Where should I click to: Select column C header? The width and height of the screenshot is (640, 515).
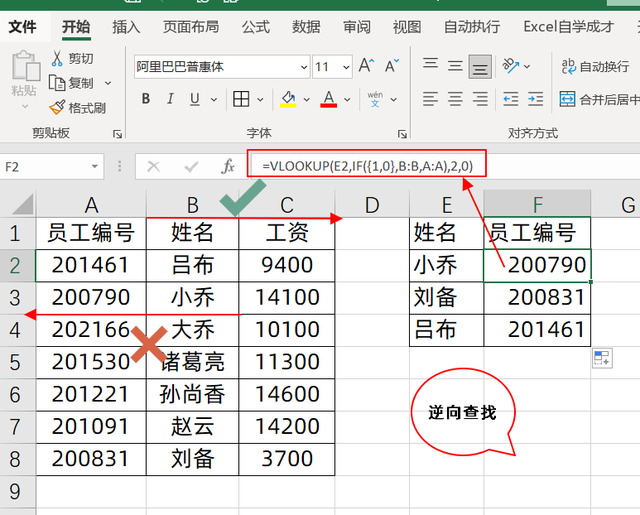pyautogui.click(x=287, y=204)
